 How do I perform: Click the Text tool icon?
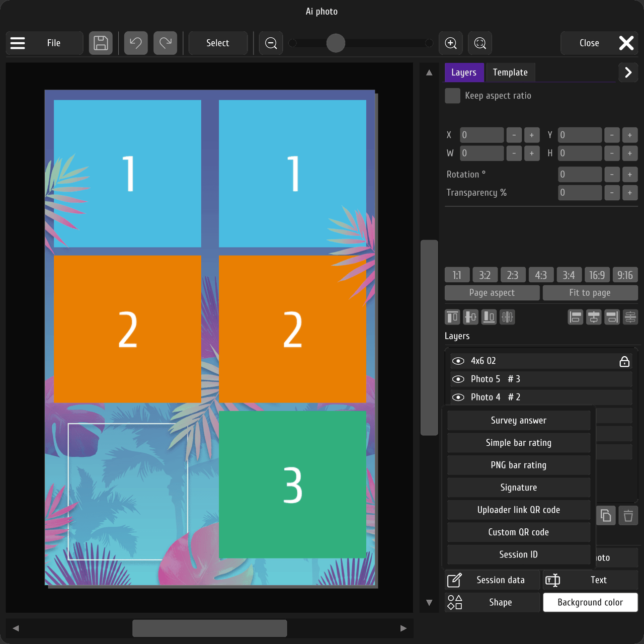click(x=552, y=580)
